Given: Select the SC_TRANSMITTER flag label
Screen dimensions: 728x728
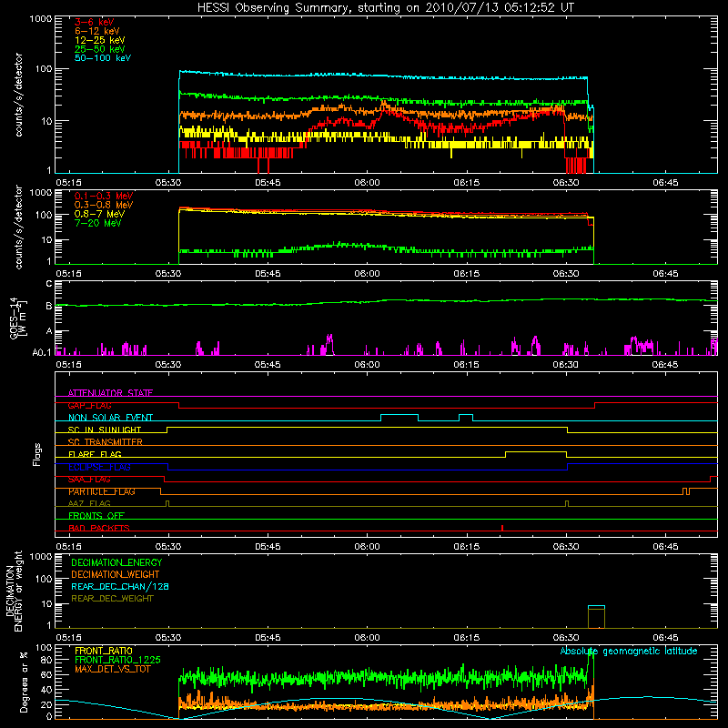Looking at the screenshot, I should tap(105, 442).
